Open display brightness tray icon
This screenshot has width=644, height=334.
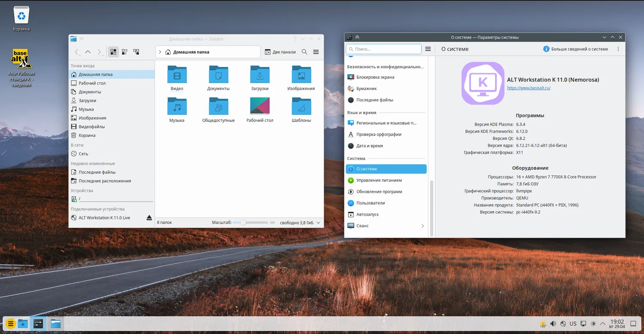(593, 324)
